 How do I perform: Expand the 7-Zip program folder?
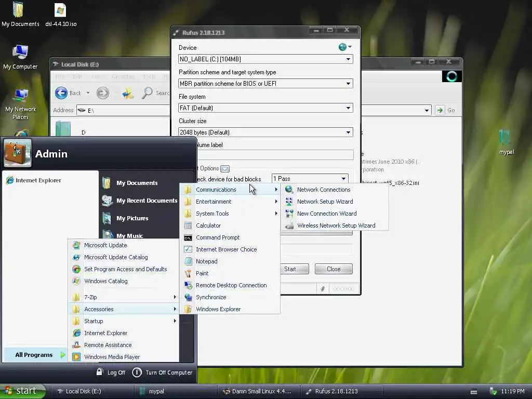pyautogui.click(x=124, y=297)
